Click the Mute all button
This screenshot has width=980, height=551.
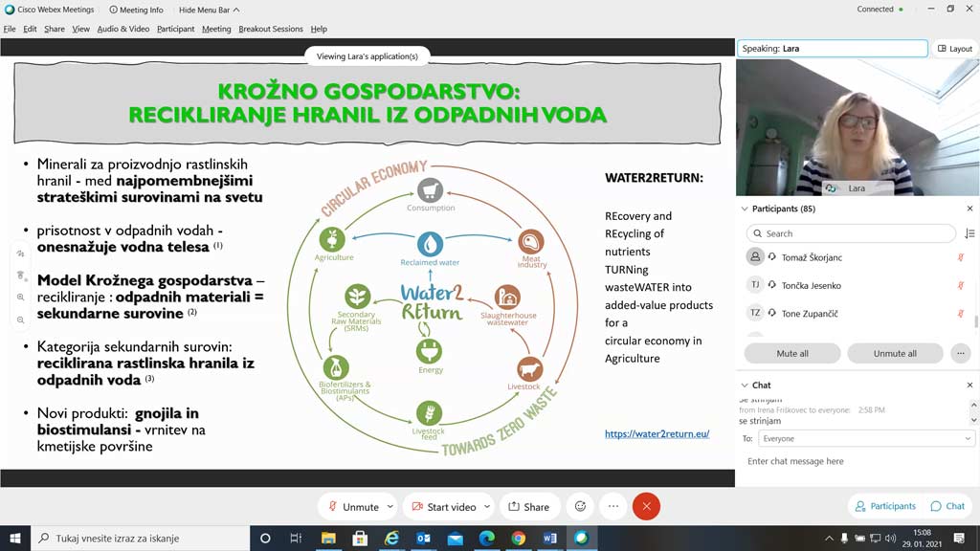(x=791, y=353)
